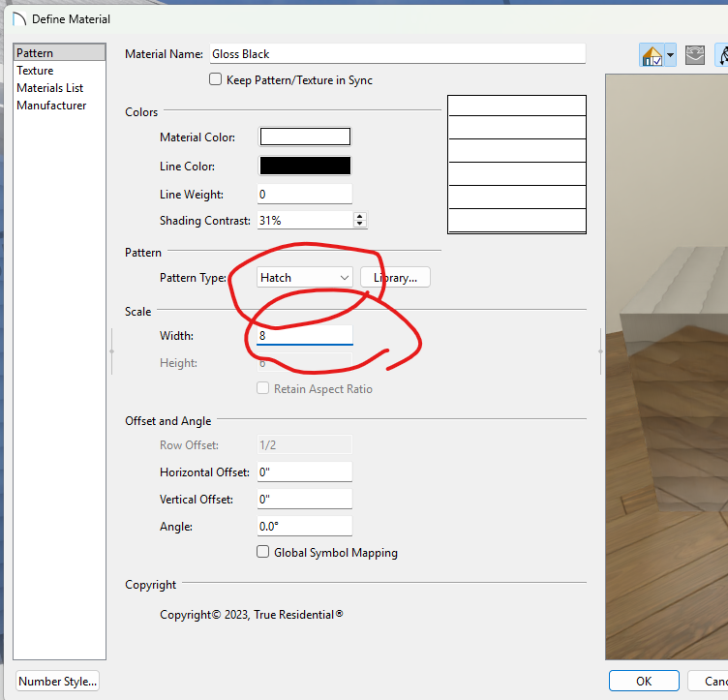Viewport: 728px width, 700px height.
Task: Open the white Material Color swatch
Action: point(305,137)
